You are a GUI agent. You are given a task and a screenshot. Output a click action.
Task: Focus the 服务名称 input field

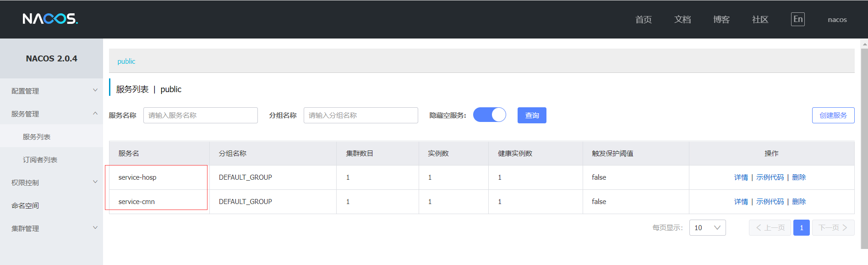point(200,116)
